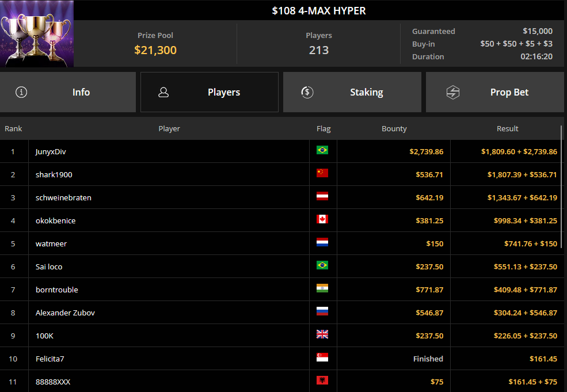Click schweinebraten's Austria flag
This screenshot has width=567, height=392.
pyautogui.click(x=322, y=196)
